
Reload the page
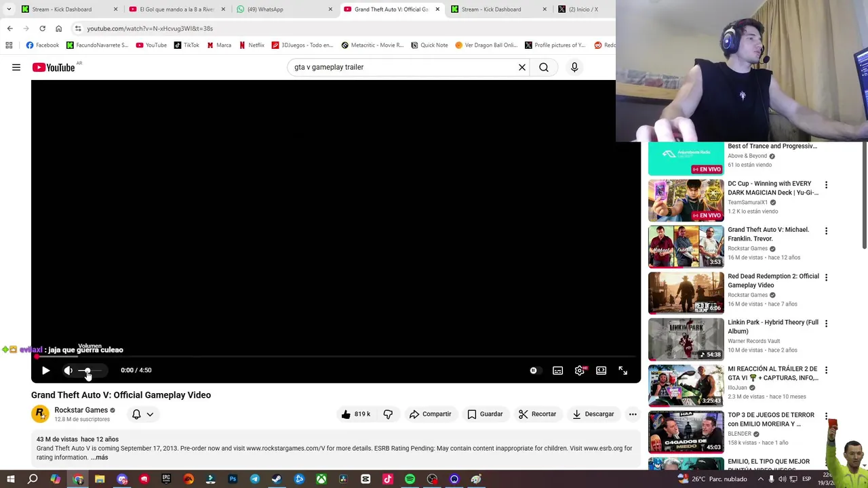pos(42,28)
